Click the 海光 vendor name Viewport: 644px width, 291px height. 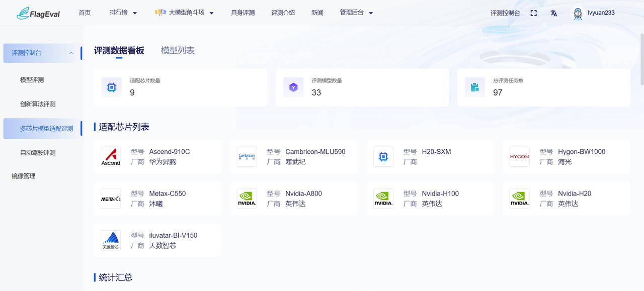[565, 162]
